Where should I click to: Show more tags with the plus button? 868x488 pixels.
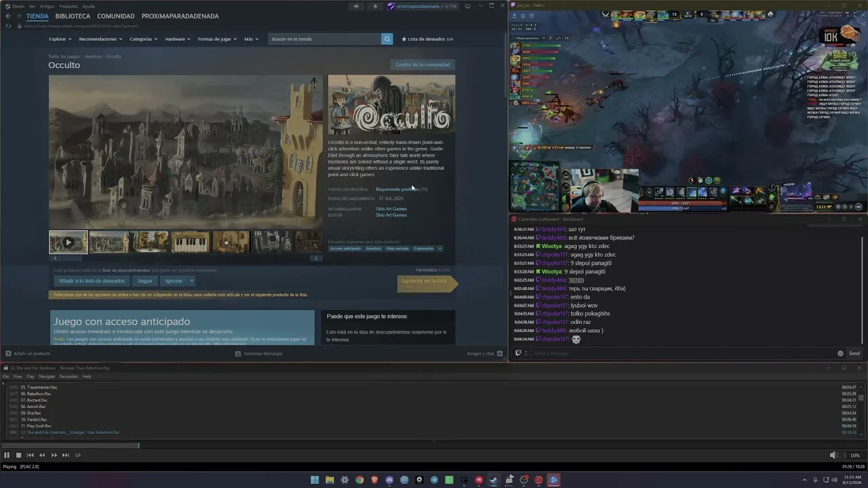click(440, 249)
